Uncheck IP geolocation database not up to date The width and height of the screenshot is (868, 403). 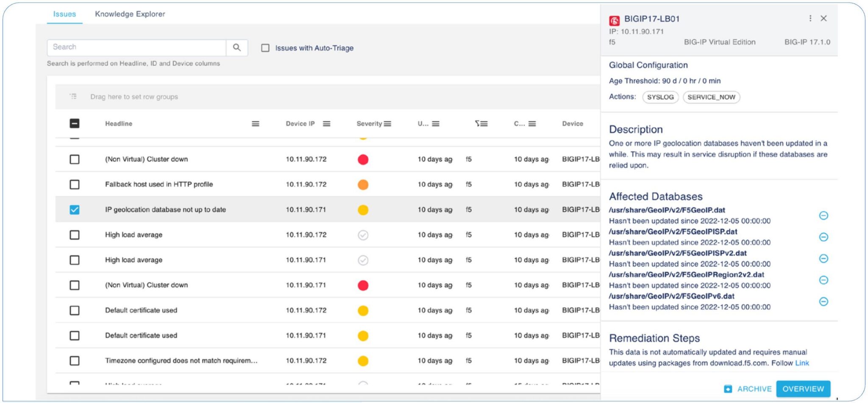pyautogui.click(x=75, y=210)
